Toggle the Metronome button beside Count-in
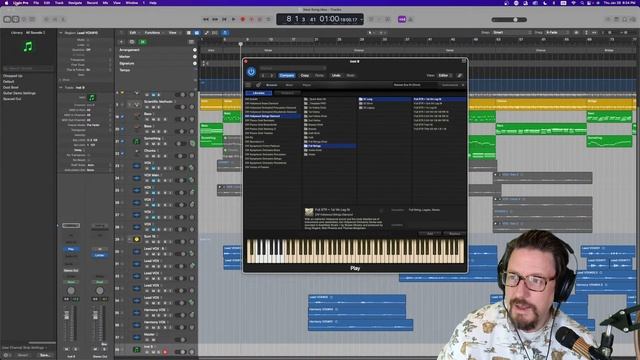Image resolution: width=640 pixels, height=360 pixels. click(x=411, y=19)
